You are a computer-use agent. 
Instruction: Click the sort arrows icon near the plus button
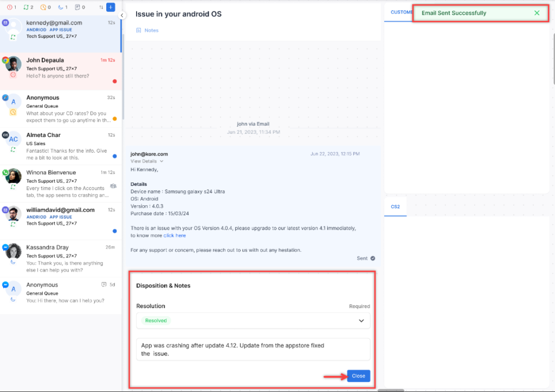pyautogui.click(x=101, y=7)
